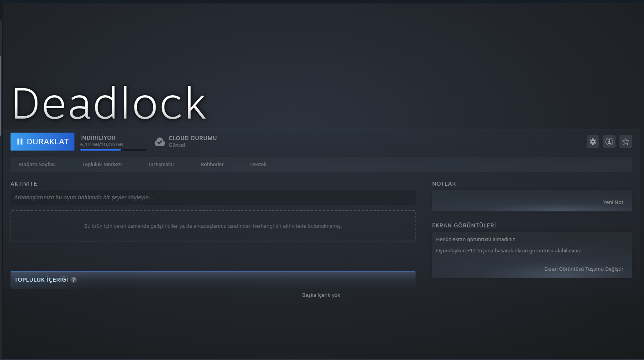Open the Tartışmalar page
The height and width of the screenshot is (360, 644).
tap(161, 165)
